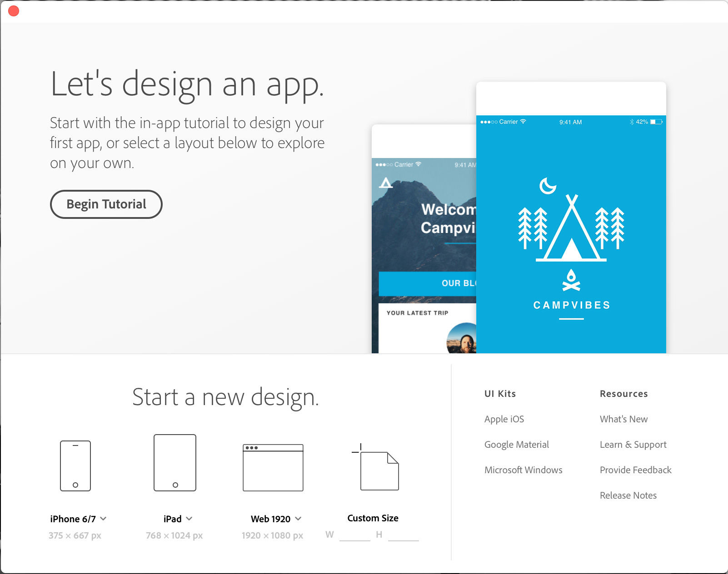This screenshot has width=728, height=574.
Task: Click the Begin Tutorial button
Action: point(106,204)
